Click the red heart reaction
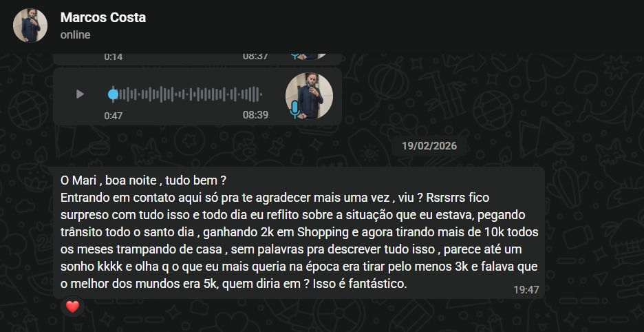This screenshot has height=332, width=644. pos(73,307)
